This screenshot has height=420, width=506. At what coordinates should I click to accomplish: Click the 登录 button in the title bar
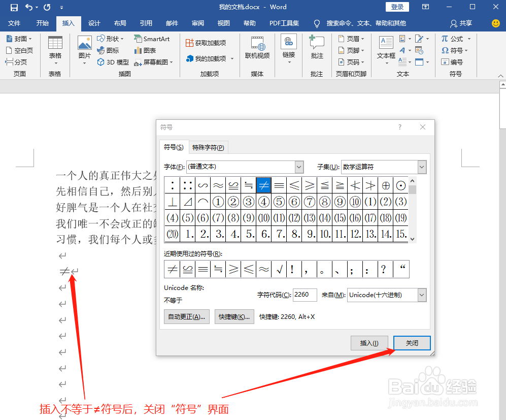397,7
